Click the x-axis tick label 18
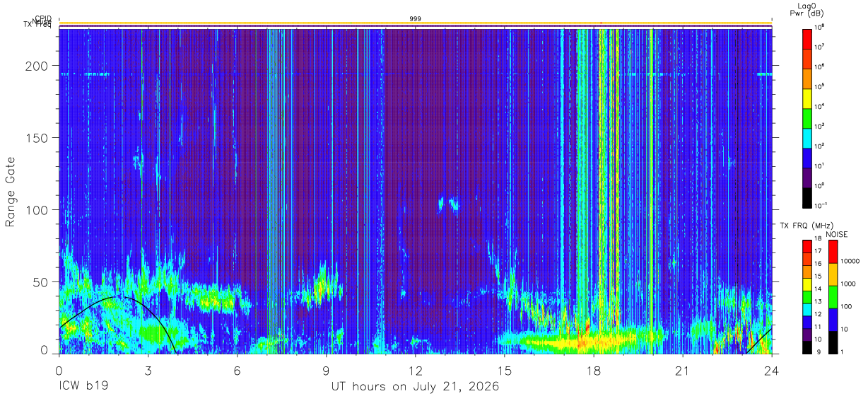The width and height of the screenshot is (868, 401). pyautogui.click(x=593, y=371)
